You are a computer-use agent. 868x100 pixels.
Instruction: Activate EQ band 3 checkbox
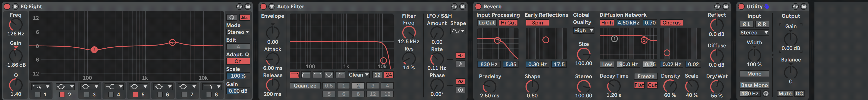tap(87, 95)
